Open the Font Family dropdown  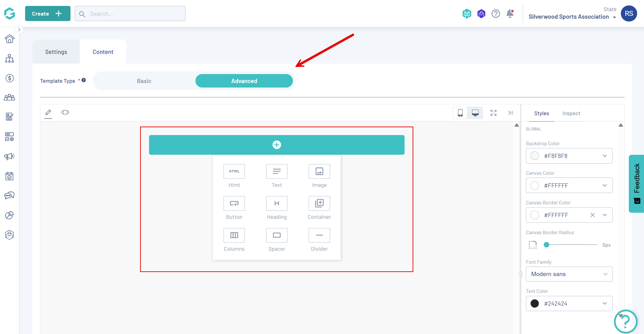[569, 274]
